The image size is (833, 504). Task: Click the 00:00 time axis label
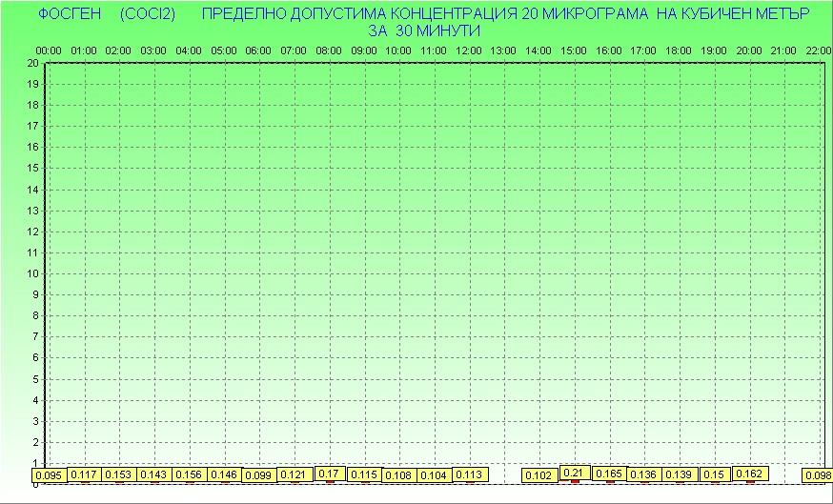point(49,50)
